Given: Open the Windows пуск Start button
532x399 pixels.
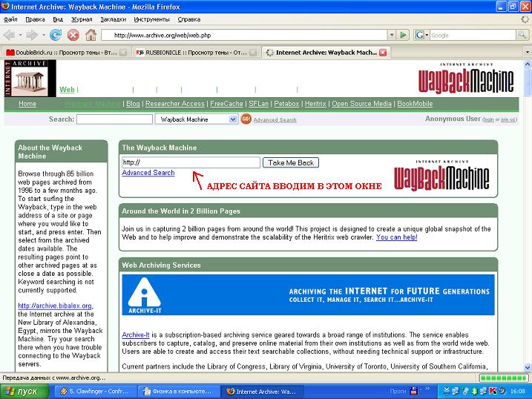Looking at the screenshot, I should 24,392.
